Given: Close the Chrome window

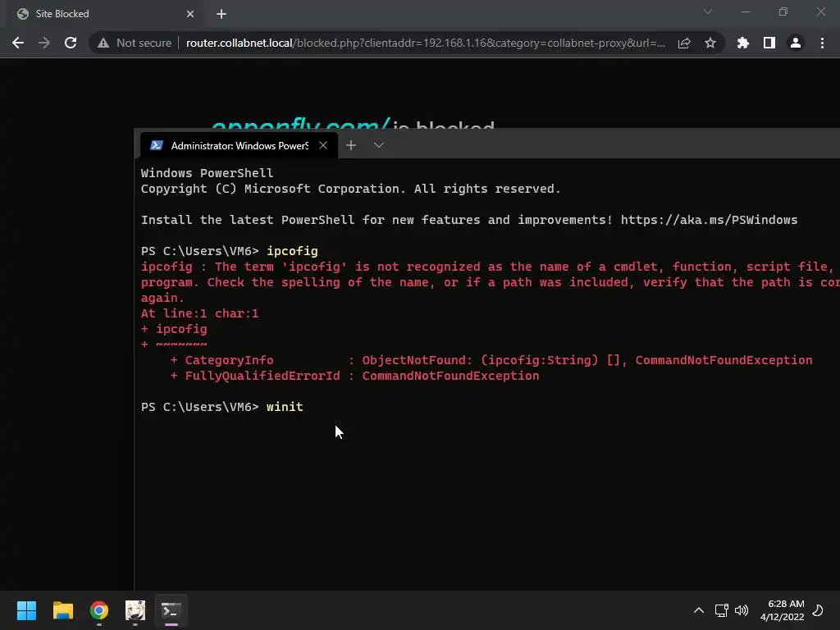Looking at the screenshot, I should tap(820, 11).
